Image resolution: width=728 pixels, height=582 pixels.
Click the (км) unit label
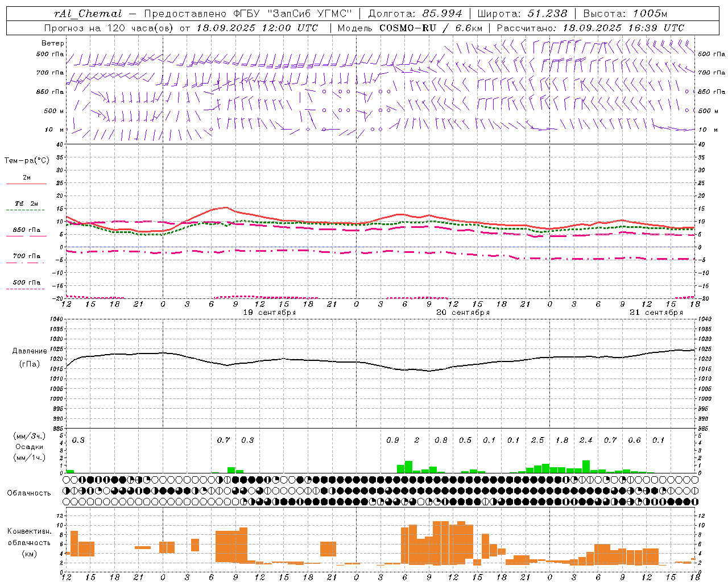click(x=29, y=554)
